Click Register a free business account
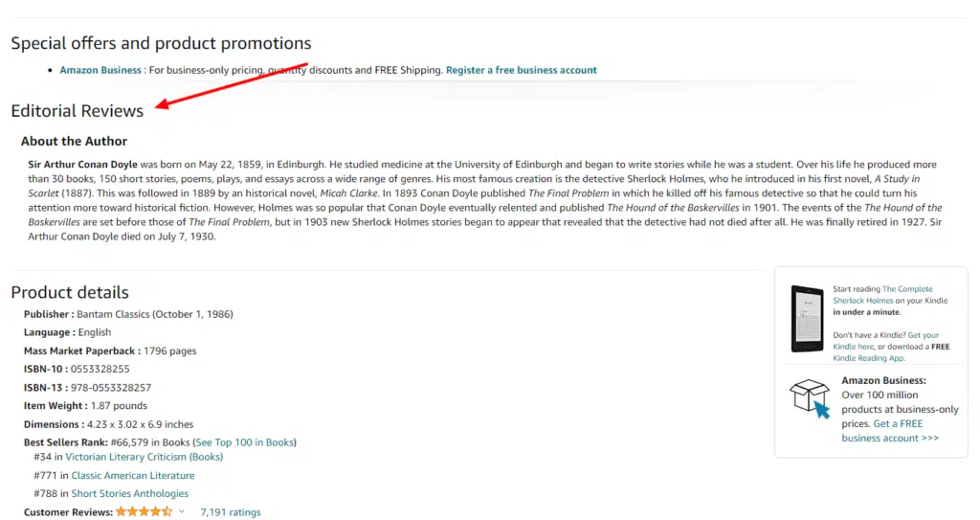 tap(522, 70)
